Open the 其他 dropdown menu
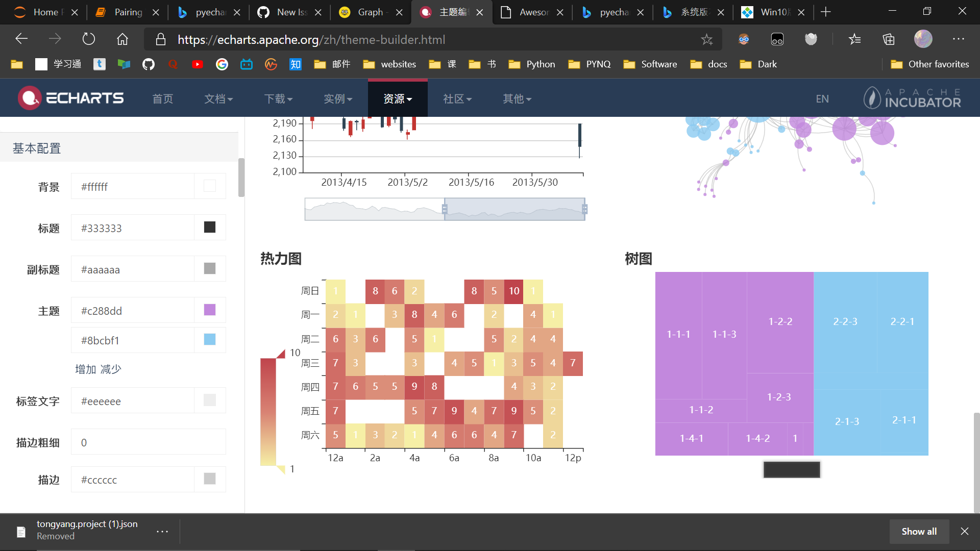 pyautogui.click(x=517, y=98)
